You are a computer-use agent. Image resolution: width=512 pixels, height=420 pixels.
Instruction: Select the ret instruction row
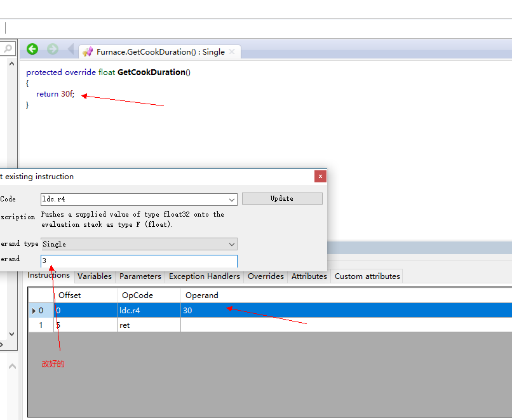149,325
